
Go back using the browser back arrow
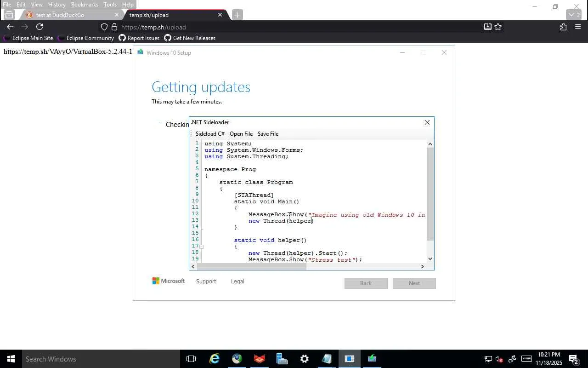click(10, 27)
